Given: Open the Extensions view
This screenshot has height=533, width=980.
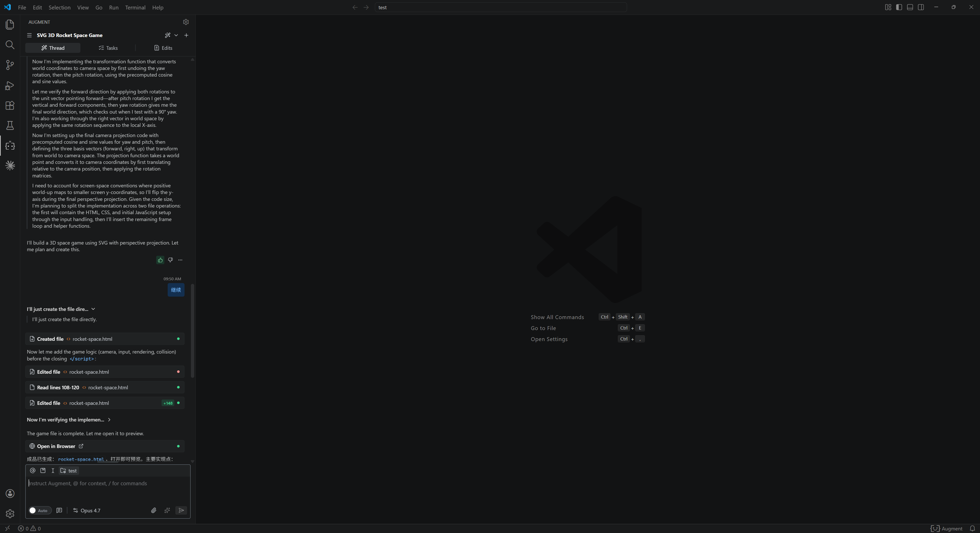Looking at the screenshot, I should point(10,105).
